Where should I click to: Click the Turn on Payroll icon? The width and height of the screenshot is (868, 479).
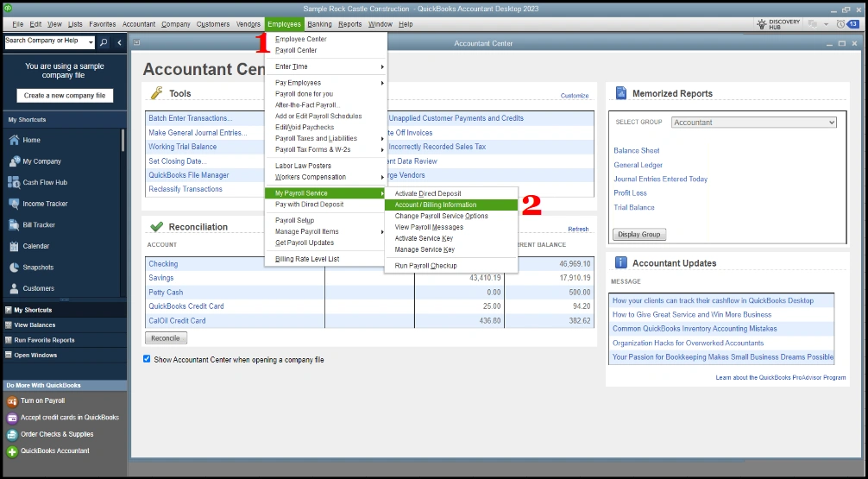[x=12, y=401]
